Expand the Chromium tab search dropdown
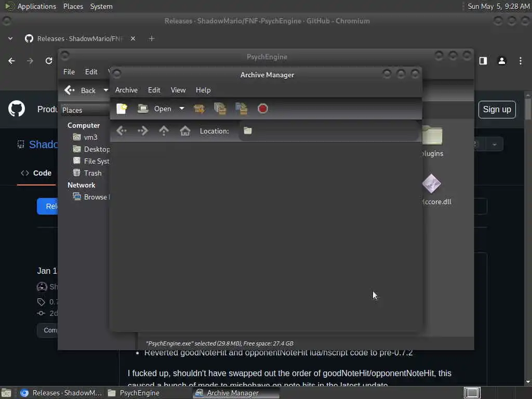 [10, 38]
